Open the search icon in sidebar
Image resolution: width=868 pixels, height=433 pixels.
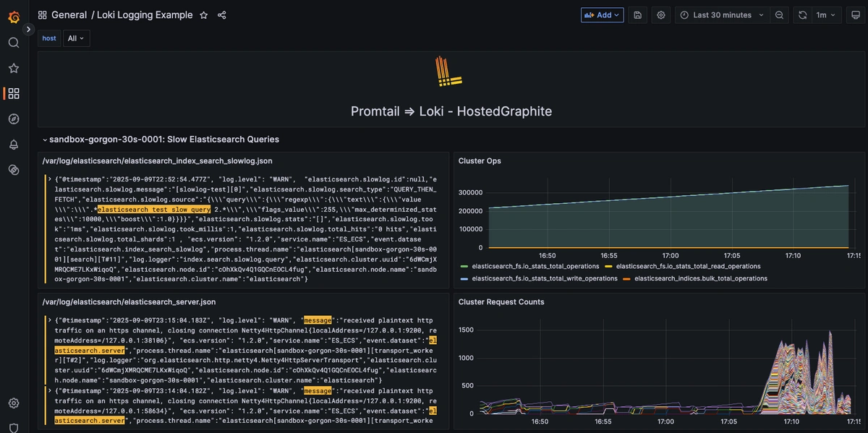(x=14, y=43)
